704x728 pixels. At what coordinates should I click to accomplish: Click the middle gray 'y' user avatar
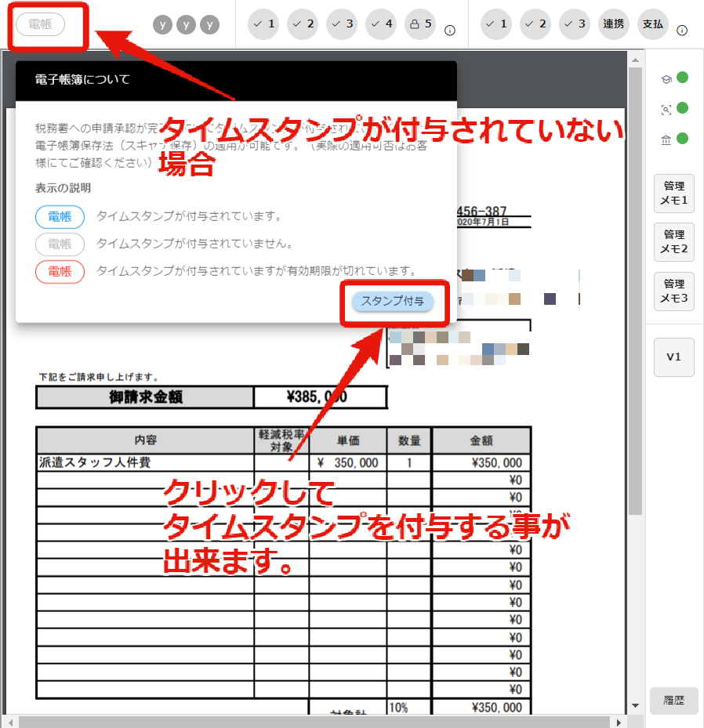(x=187, y=24)
